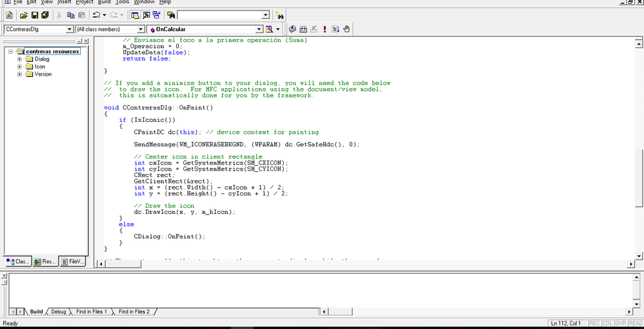The image size is (644, 329).
Task: Click the Build project icon
Action: point(304,29)
